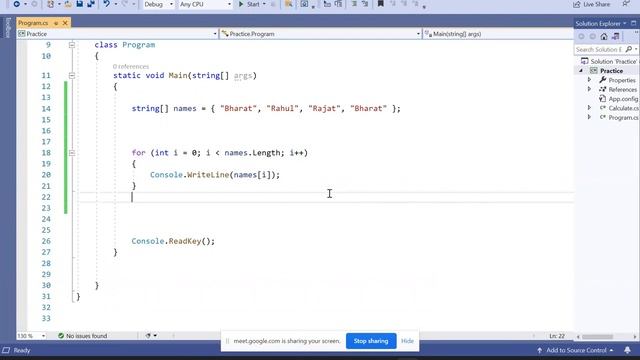Click line number 22 in the margin
Viewport: 640px width, 360px height.
tap(46, 197)
